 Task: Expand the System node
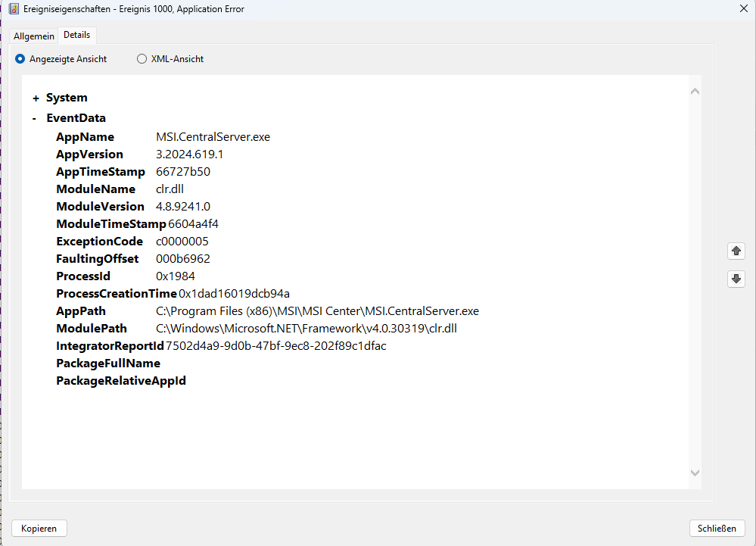pyautogui.click(x=36, y=98)
